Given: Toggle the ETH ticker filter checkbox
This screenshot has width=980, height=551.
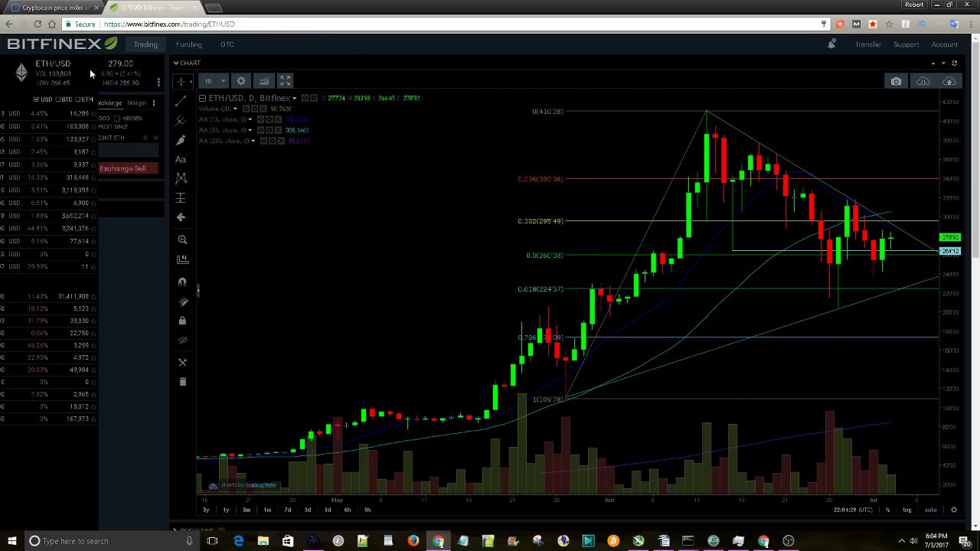Looking at the screenshot, I should pos(78,99).
